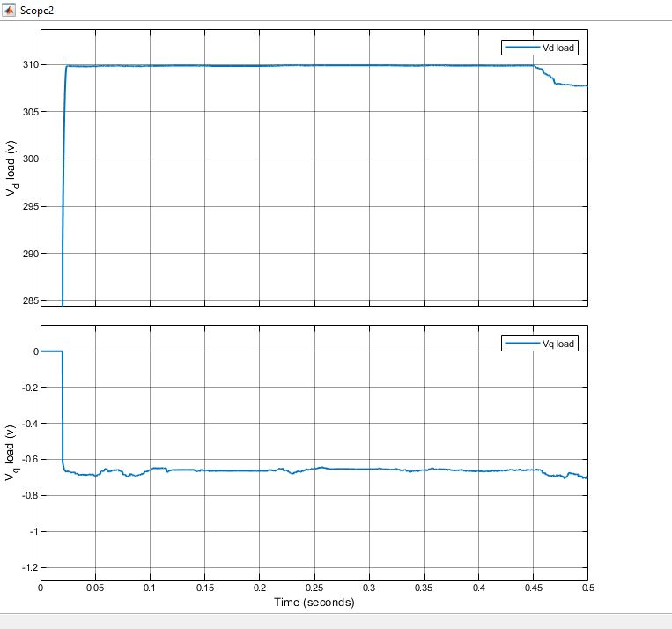Click the 0.5 tick on the time axis
This screenshot has height=629, width=672.
click(x=587, y=587)
